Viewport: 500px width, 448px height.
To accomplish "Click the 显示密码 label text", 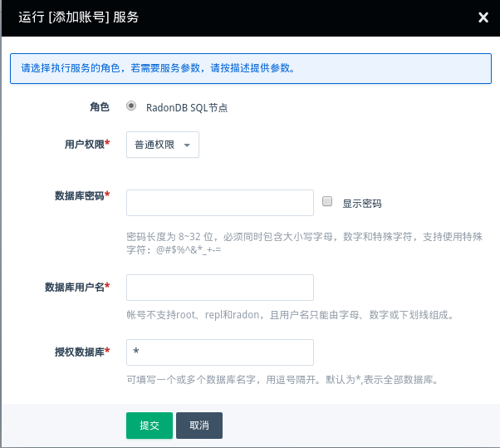I will [361, 203].
